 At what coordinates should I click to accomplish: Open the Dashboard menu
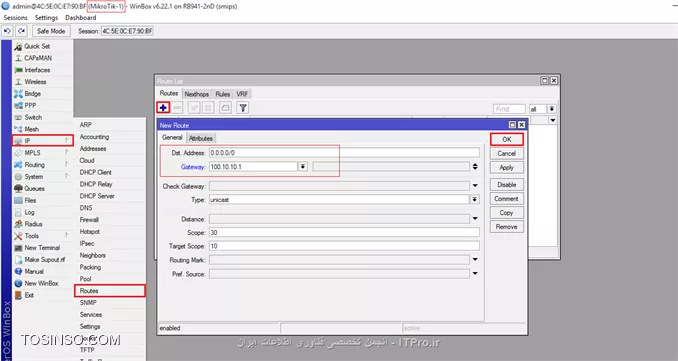[x=81, y=18]
